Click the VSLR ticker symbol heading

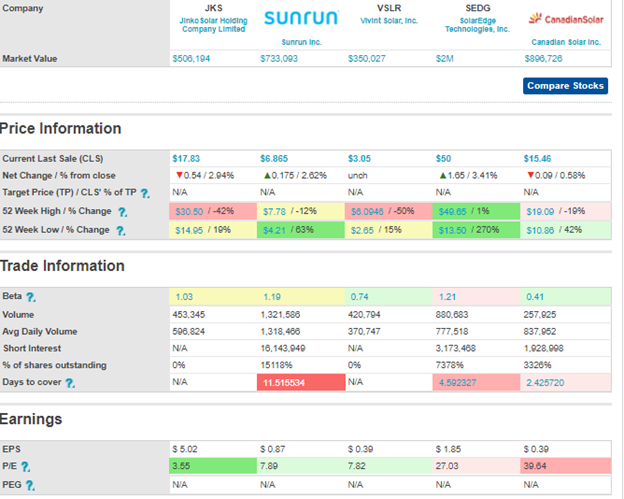coord(388,8)
